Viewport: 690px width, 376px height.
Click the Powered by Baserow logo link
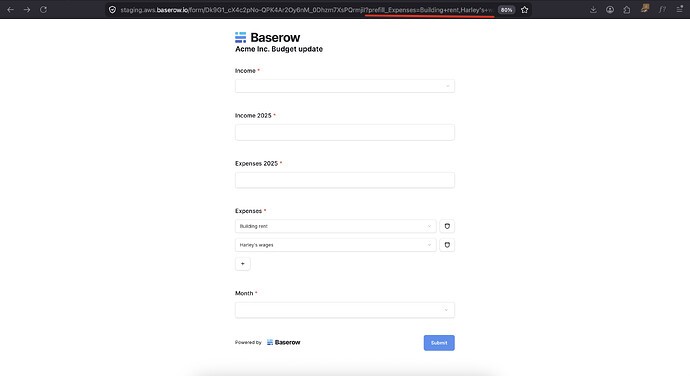pyautogui.click(x=283, y=342)
